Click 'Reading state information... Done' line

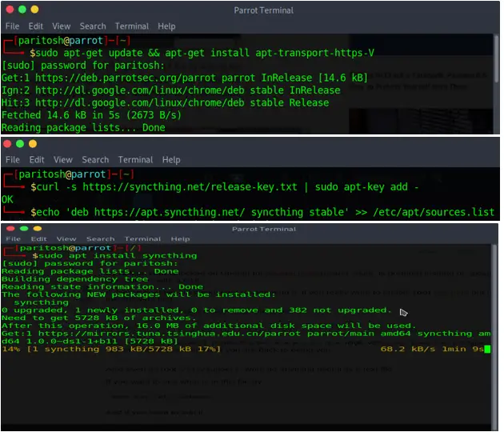(x=102, y=286)
